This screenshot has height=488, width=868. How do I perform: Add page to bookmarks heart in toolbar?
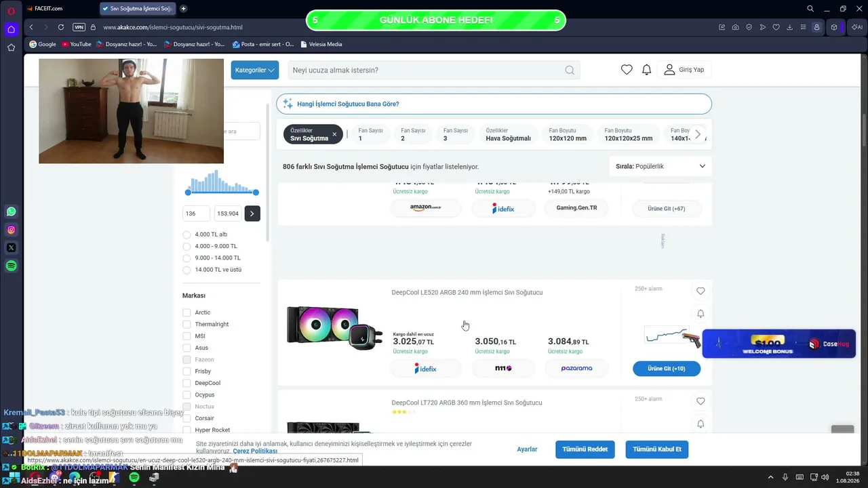click(x=776, y=27)
